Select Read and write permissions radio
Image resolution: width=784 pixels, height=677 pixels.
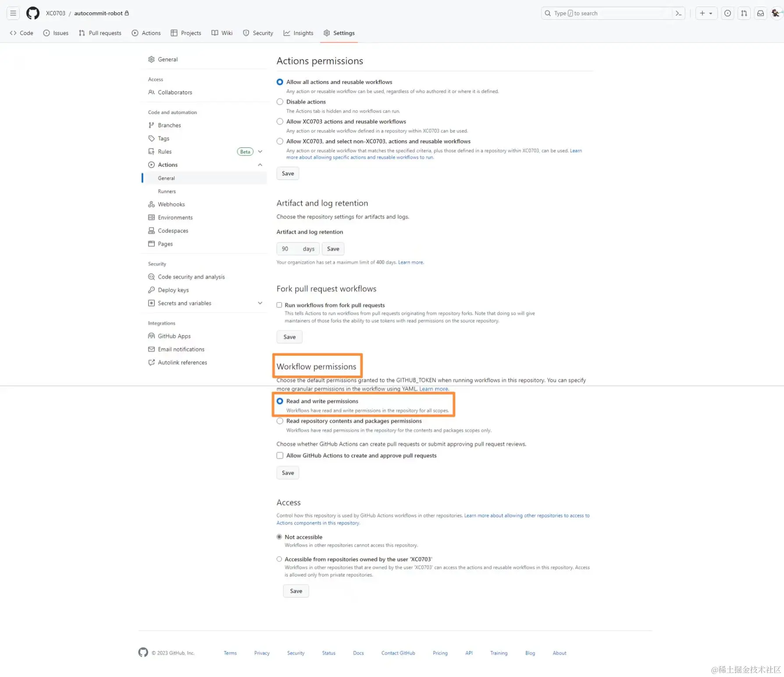[280, 401]
